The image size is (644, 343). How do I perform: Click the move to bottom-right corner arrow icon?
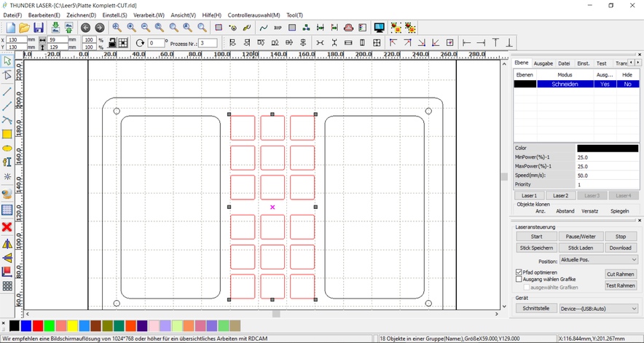(421, 42)
